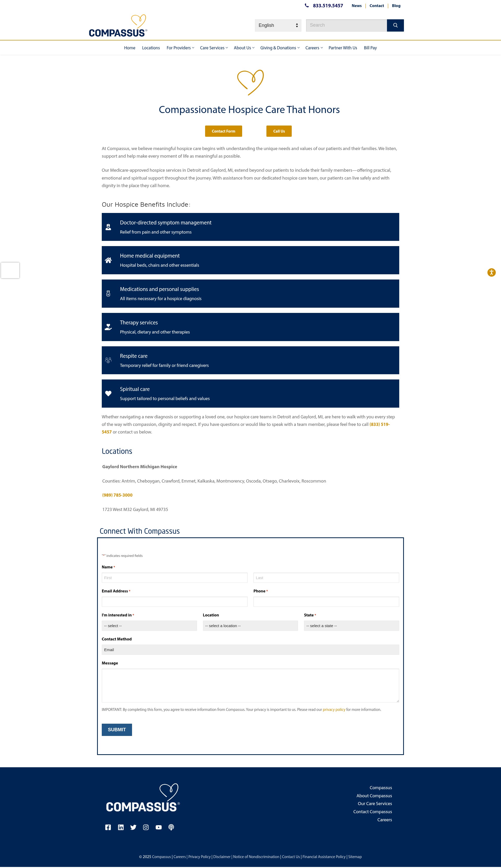Viewport: 501px width, 868px height.
Task: Open footer Sitemap link
Action: (355, 857)
